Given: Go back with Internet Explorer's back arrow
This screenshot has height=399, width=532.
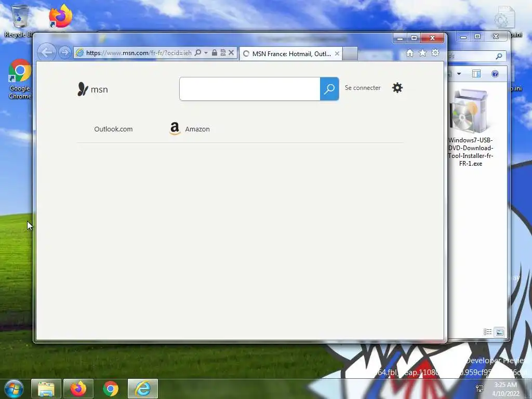Looking at the screenshot, I should [46, 52].
